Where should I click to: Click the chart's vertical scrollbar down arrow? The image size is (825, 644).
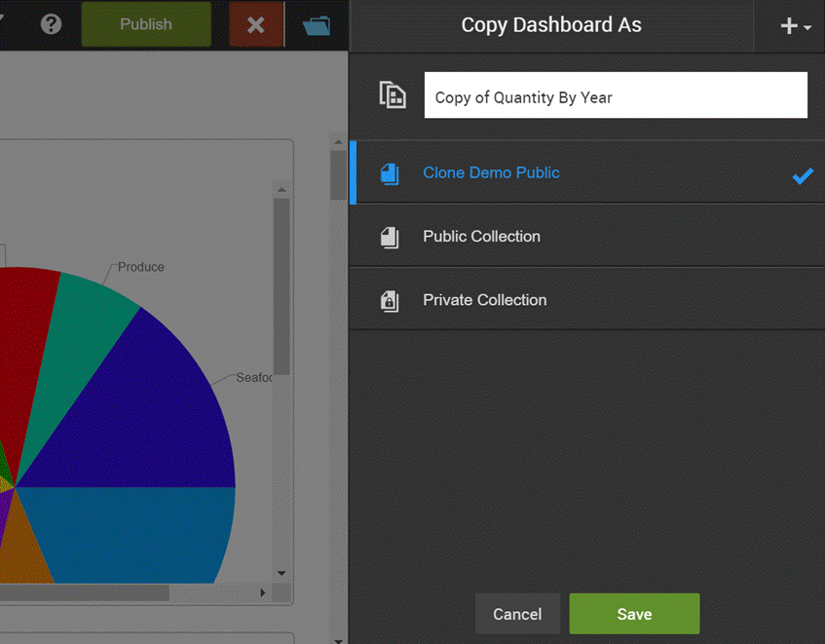click(281, 574)
